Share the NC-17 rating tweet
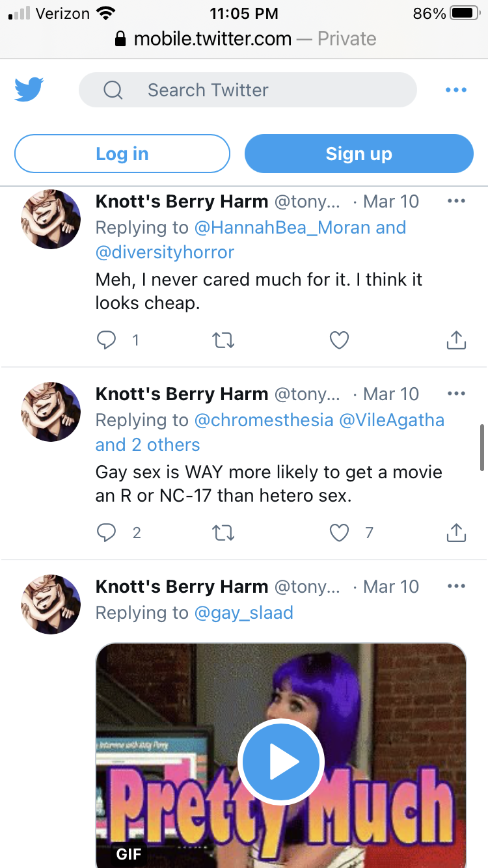The image size is (488, 868). tap(456, 533)
